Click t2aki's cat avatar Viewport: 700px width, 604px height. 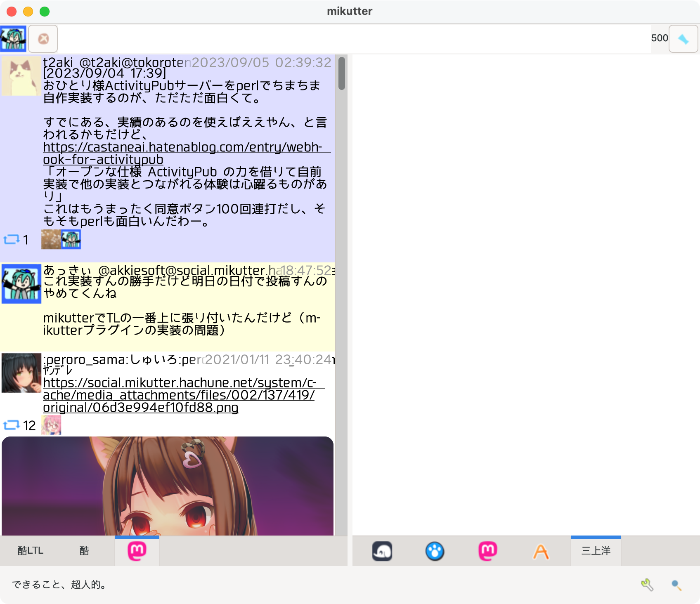(21, 76)
